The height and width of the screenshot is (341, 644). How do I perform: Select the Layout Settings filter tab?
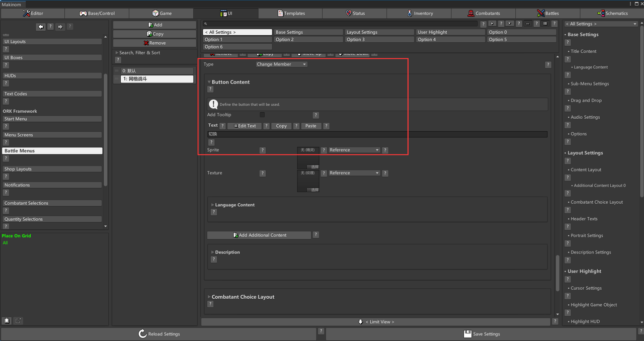pyautogui.click(x=379, y=32)
